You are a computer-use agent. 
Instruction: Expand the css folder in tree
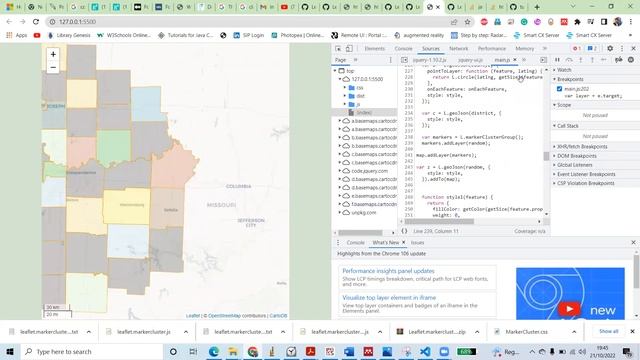(x=344, y=88)
